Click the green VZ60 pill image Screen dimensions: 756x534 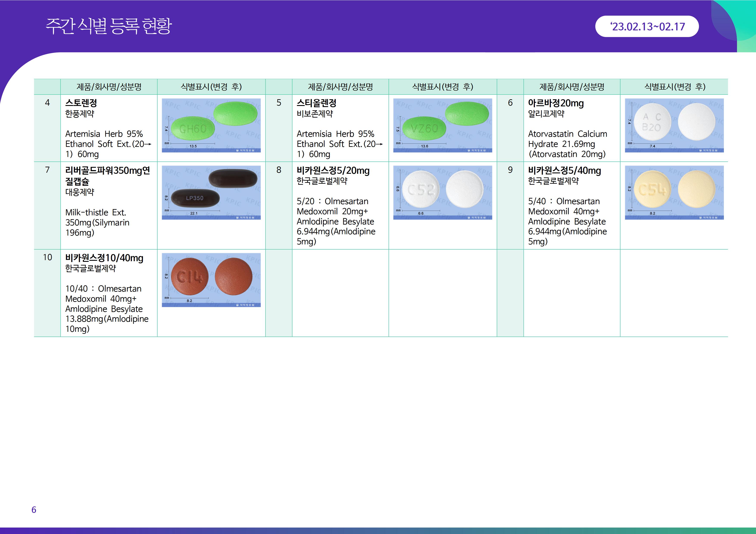point(442,125)
